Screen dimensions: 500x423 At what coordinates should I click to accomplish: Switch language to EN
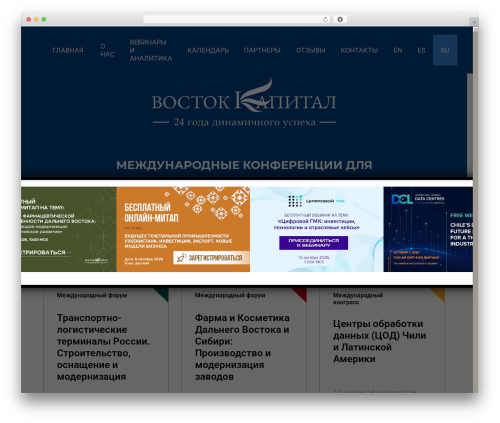pos(398,50)
